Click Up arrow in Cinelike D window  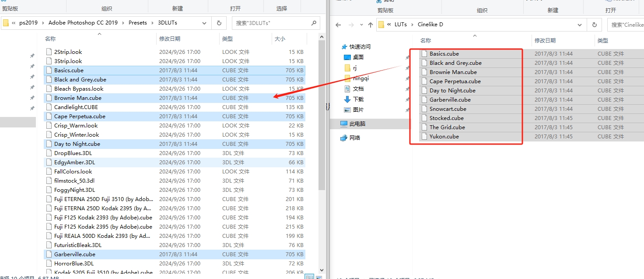pos(371,25)
